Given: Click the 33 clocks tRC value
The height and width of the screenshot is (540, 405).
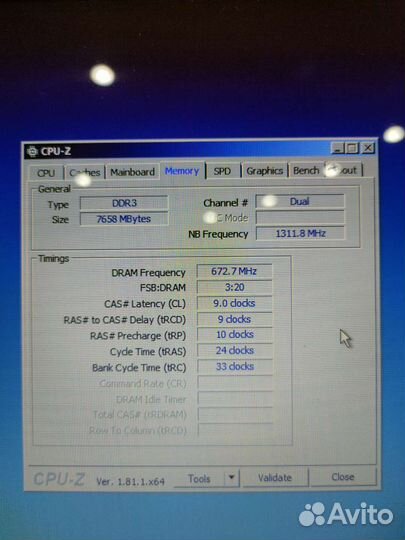Looking at the screenshot, I should (x=235, y=366).
